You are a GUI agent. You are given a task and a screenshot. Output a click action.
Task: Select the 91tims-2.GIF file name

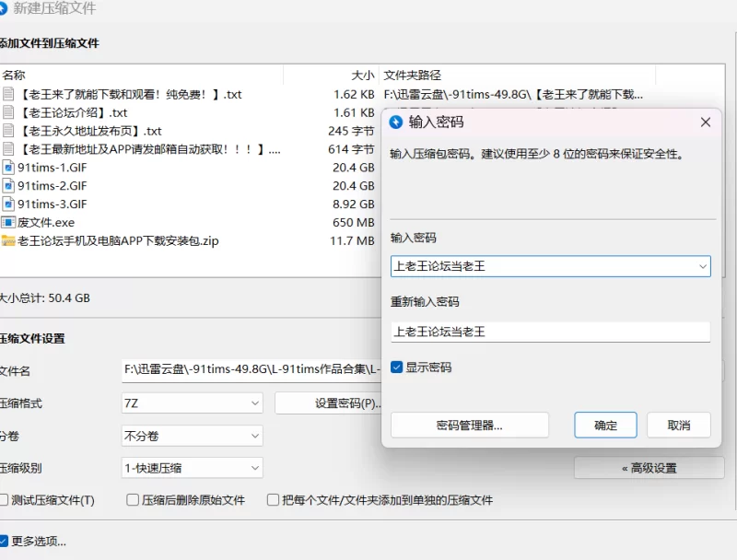[53, 186]
